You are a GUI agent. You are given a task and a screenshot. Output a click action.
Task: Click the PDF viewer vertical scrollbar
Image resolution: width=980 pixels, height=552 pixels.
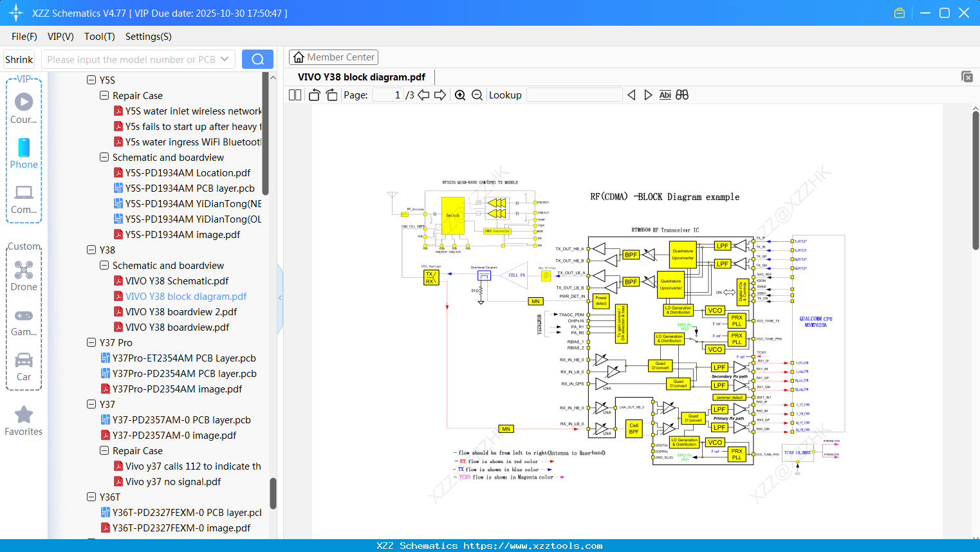click(x=975, y=180)
